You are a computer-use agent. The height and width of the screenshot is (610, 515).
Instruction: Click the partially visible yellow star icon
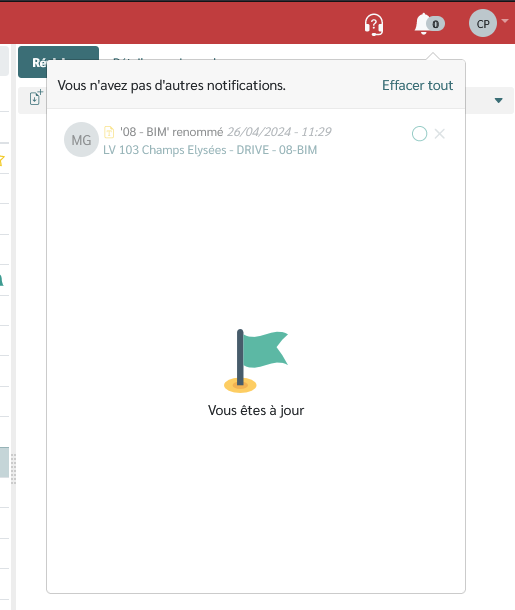[2, 160]
